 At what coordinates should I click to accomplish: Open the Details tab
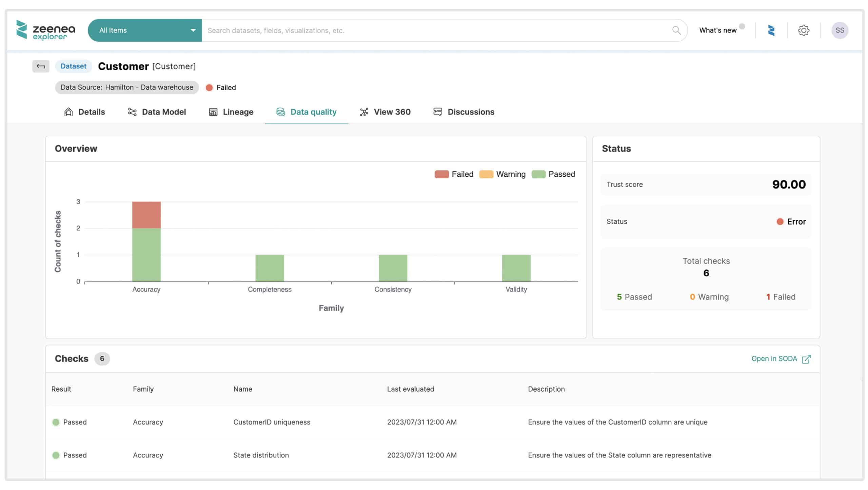pyautogui.click(x=85, y=112)
